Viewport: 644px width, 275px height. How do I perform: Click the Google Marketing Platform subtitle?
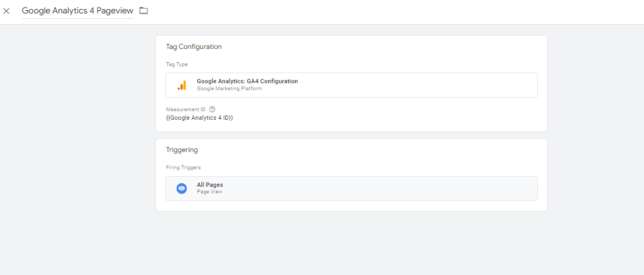coord(229,89)
